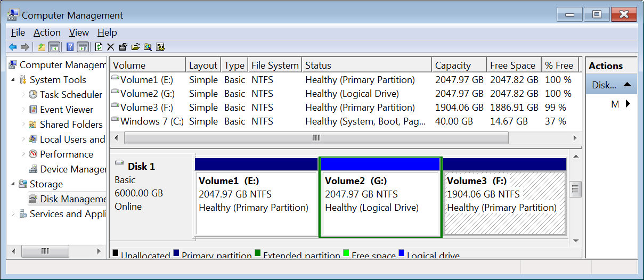The height and width of the screenshot is (280, 644).
Task: Click the Up one level folder icon
Action: (x=42, y=47)
